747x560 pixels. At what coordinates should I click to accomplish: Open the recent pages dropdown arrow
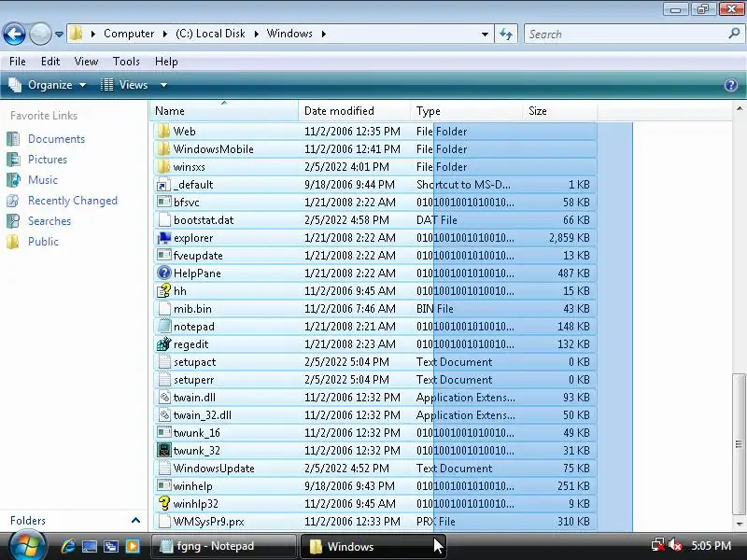tap(59, 35)
